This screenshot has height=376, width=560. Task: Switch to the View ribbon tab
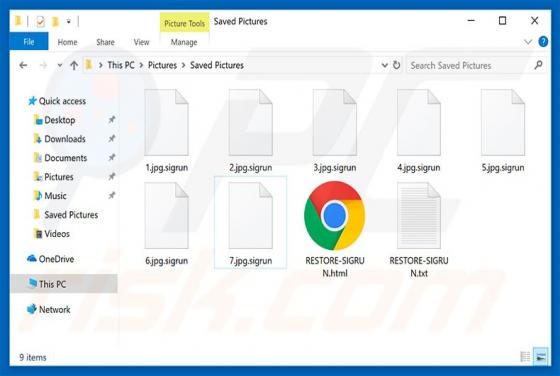coord(141,42)
